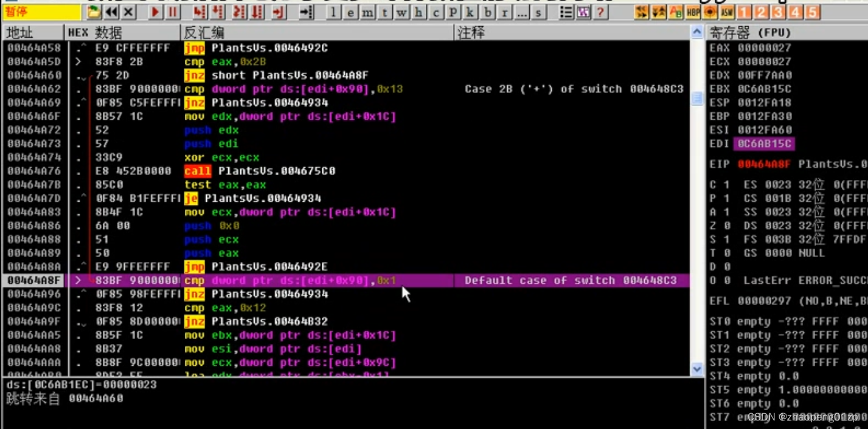This screenshot has width=868, height=429.
Task: Click the info line 'ds:[0C6AB1EC]=00000023'
Action: coord(81,385)
